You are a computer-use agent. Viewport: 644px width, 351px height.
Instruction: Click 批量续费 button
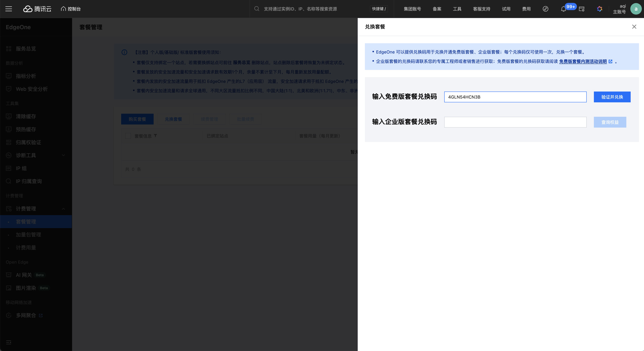(x=245, y=119)
